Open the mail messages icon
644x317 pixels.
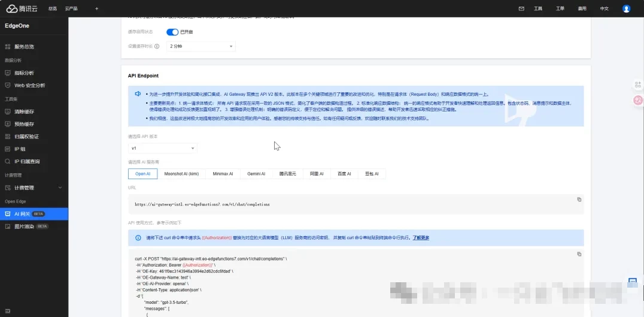click(x=521, y=8)
